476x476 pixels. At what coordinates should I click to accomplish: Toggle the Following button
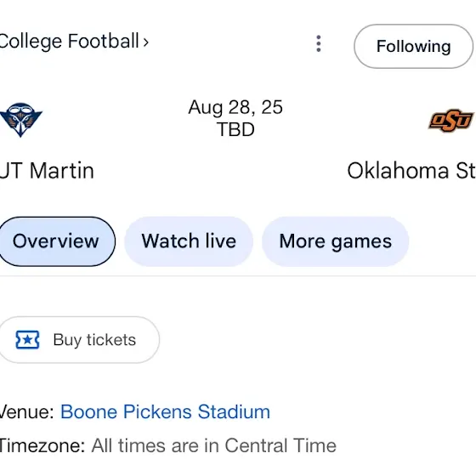click(x=413, y=46)
